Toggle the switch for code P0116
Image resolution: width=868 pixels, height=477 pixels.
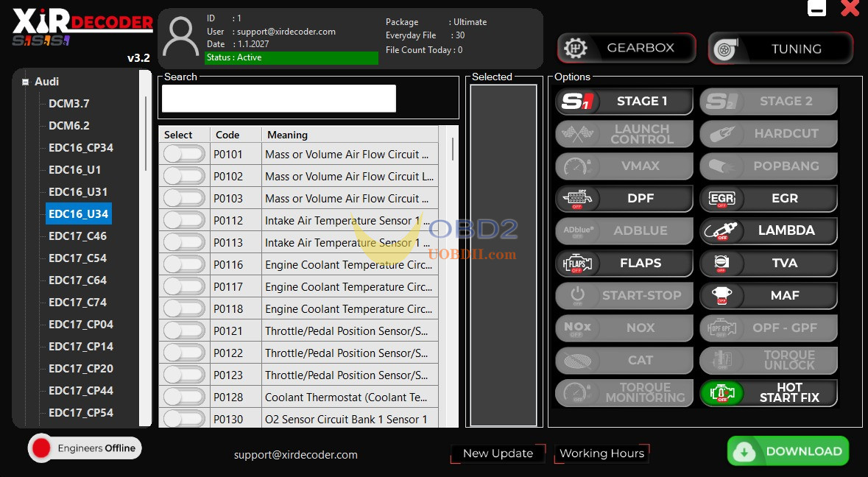click(184, 264)
